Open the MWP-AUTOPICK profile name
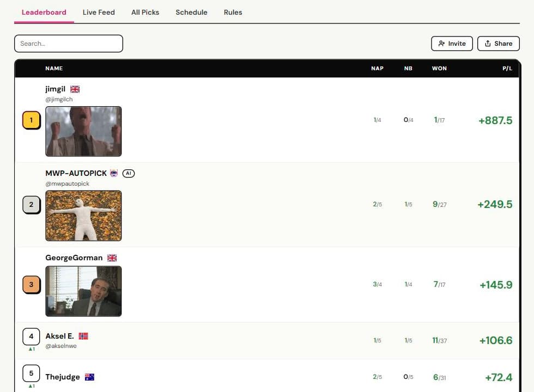534x392 pixels. point(76,173)
